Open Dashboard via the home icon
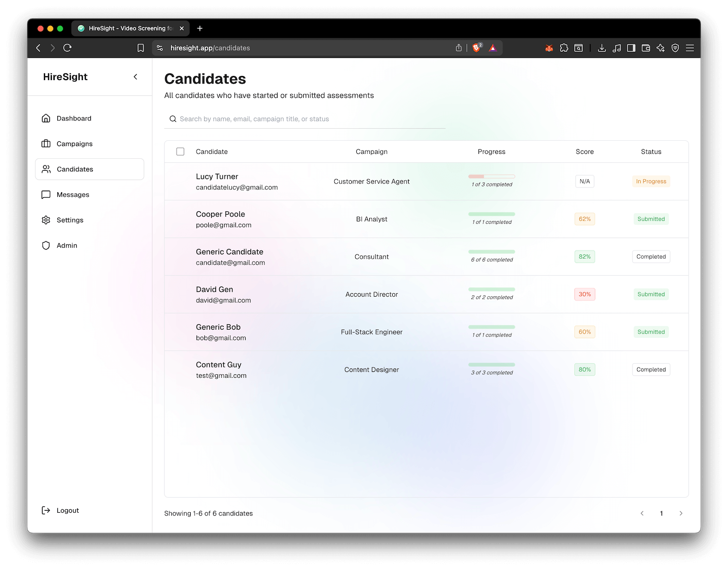The height and width of the screenshot is (569, 728). tap(46, 118)
